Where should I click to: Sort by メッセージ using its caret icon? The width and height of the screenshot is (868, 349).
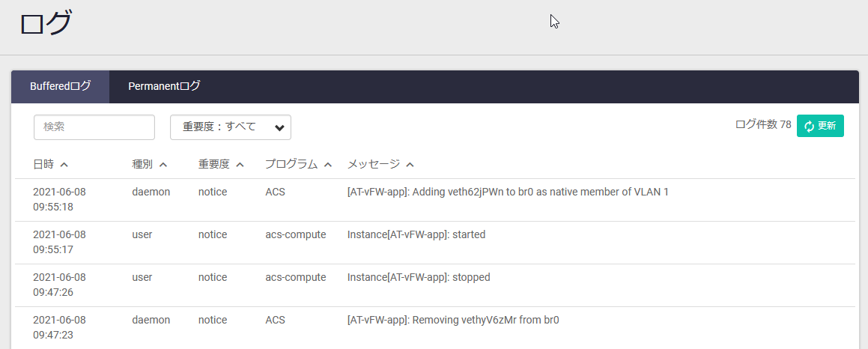[410, 165]
